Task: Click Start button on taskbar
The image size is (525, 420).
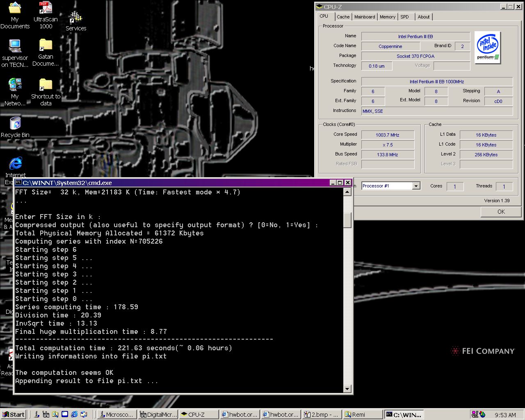Action: [x=14, y=415]
